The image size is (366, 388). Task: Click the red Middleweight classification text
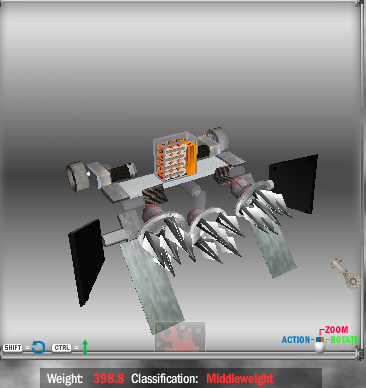click(240, 379)
